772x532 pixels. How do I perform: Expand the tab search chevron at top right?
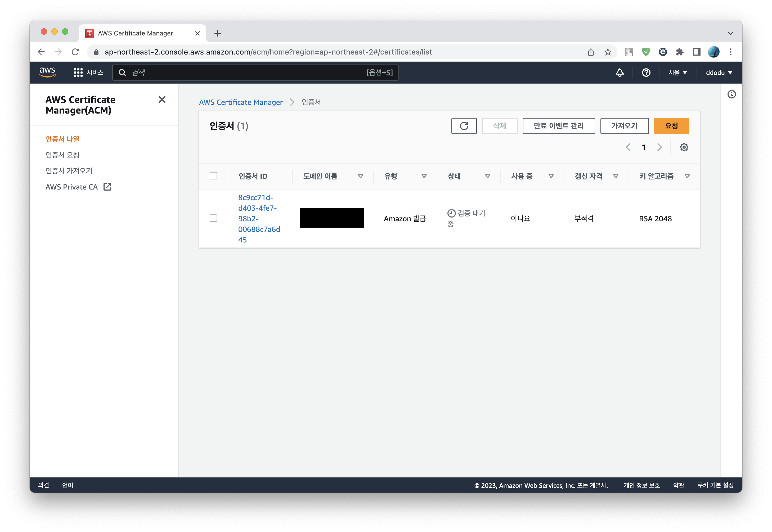pyautogui.click(x=730, y=33)
